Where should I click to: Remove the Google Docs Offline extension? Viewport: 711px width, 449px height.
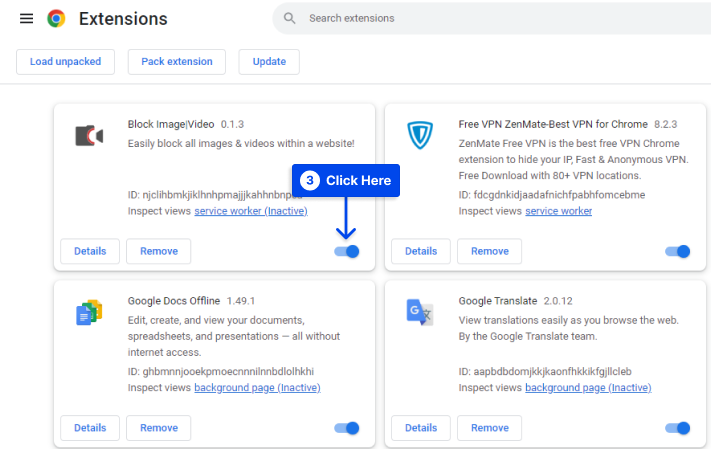159,428
